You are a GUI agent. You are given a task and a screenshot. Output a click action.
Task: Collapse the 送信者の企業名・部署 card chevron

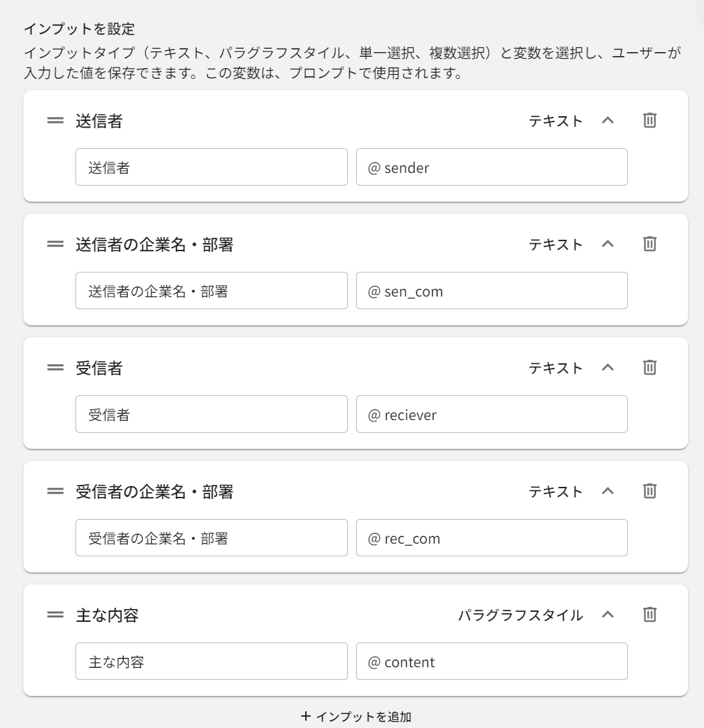tap(607, 244)
